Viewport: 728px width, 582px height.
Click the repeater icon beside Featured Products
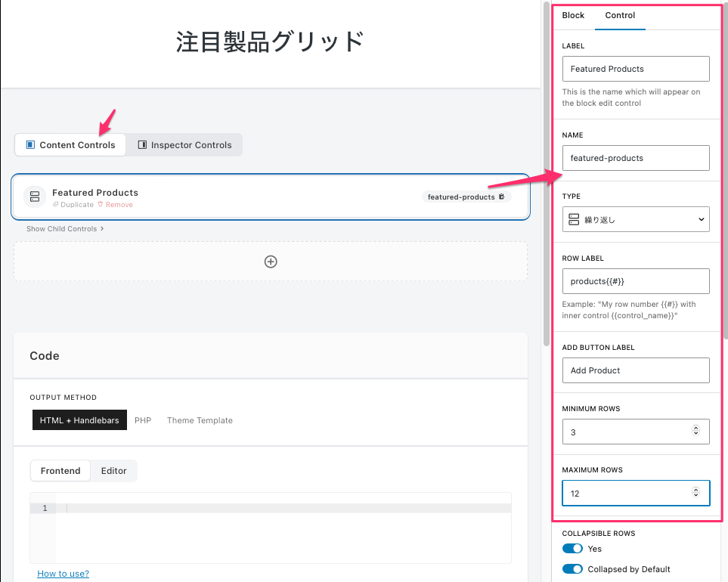(x=35, y=197)
